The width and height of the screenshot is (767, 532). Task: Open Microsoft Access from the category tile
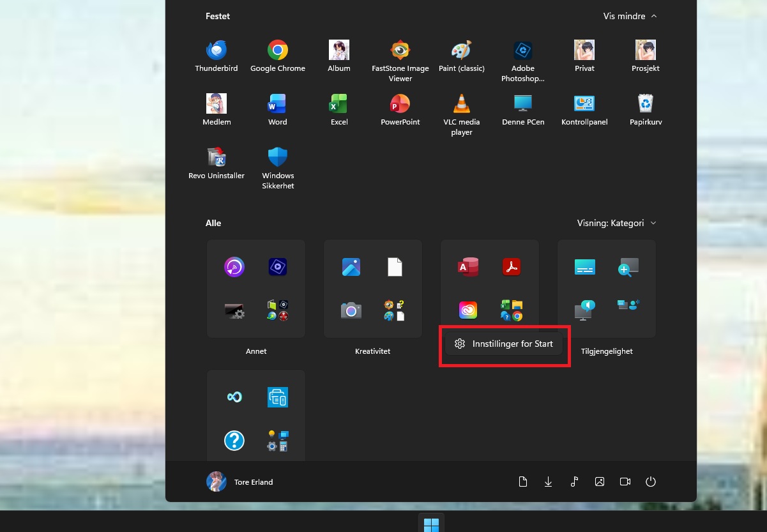tap(468, 266)
